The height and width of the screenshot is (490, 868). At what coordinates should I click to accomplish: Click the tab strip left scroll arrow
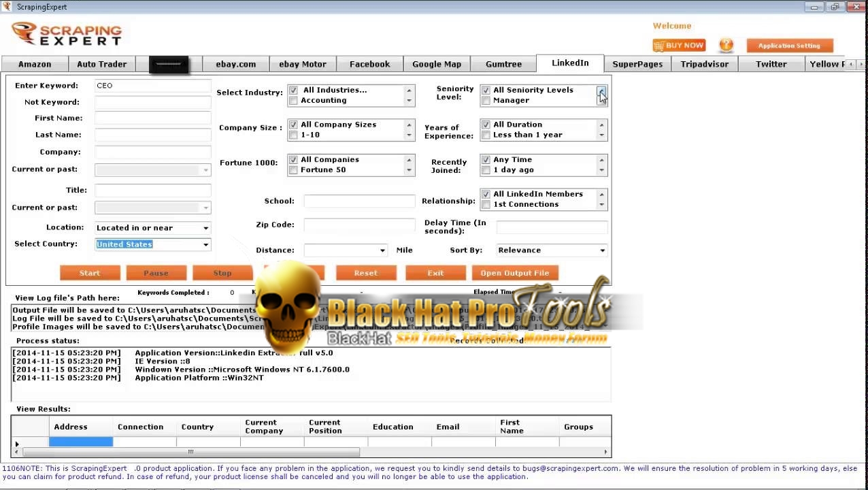point(852,64)
